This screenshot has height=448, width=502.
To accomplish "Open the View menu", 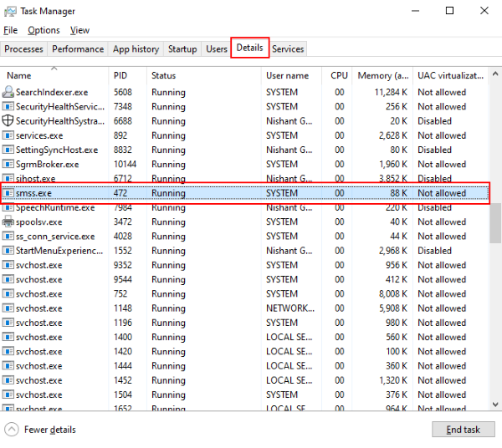I will 79,30.
